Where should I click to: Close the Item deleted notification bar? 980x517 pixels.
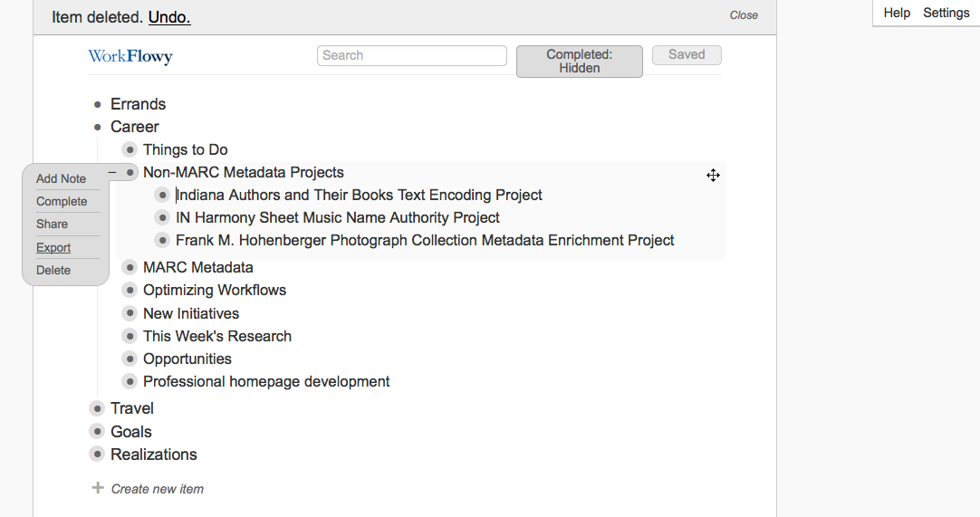coord(744,15)
